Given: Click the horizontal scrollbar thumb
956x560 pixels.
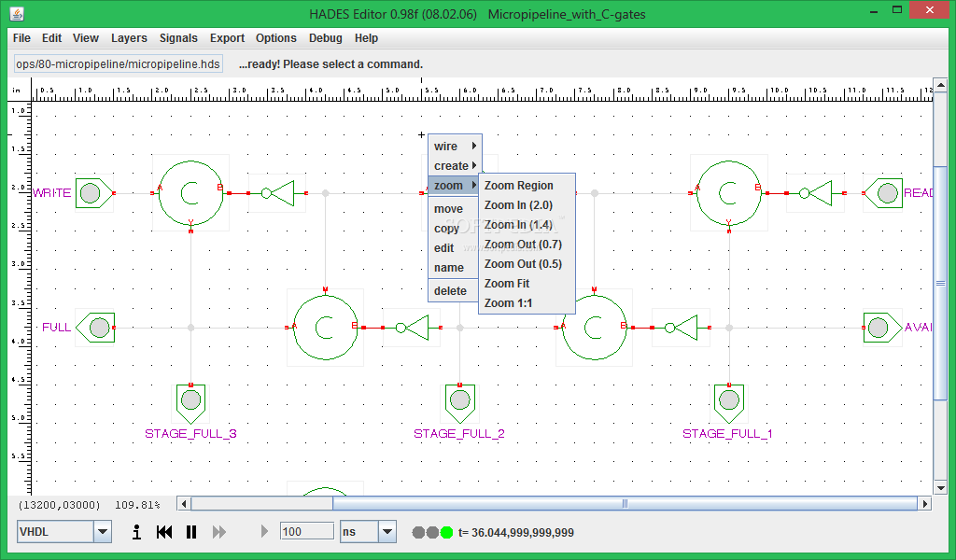Looking at the screenshot, I should [x=625, y=503].
